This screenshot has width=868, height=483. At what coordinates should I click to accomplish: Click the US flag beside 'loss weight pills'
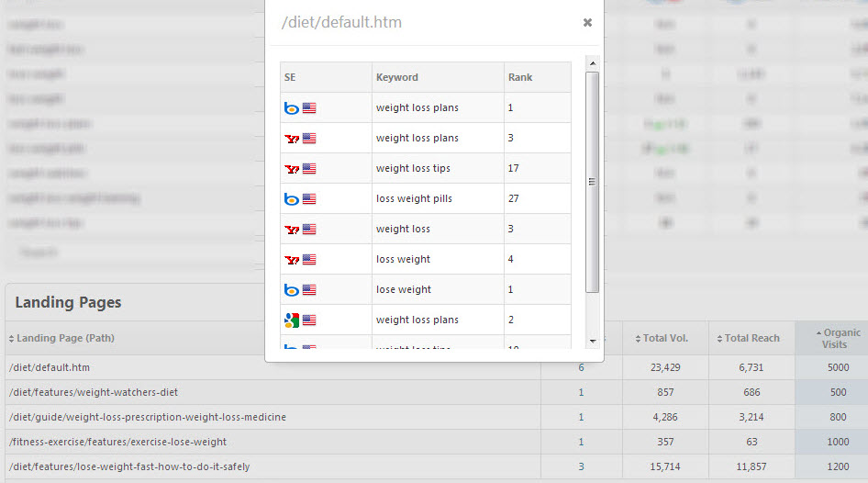coord(309,199)
